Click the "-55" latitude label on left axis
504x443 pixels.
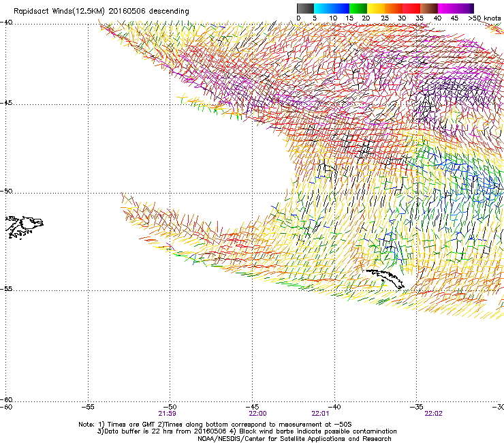(x=6, y=288)
